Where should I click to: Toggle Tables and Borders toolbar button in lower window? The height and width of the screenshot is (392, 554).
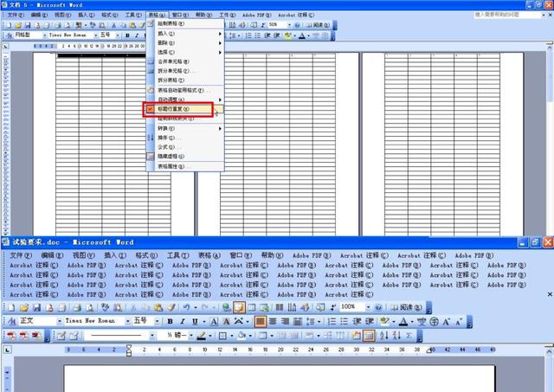pyautogui.click(x=239, y=307)
